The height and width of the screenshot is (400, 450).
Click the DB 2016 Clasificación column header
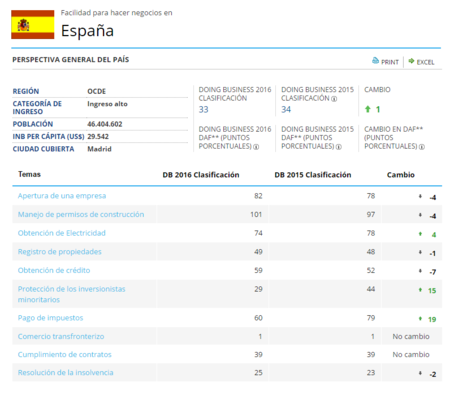pyautogui.click(x=201, y=175)
